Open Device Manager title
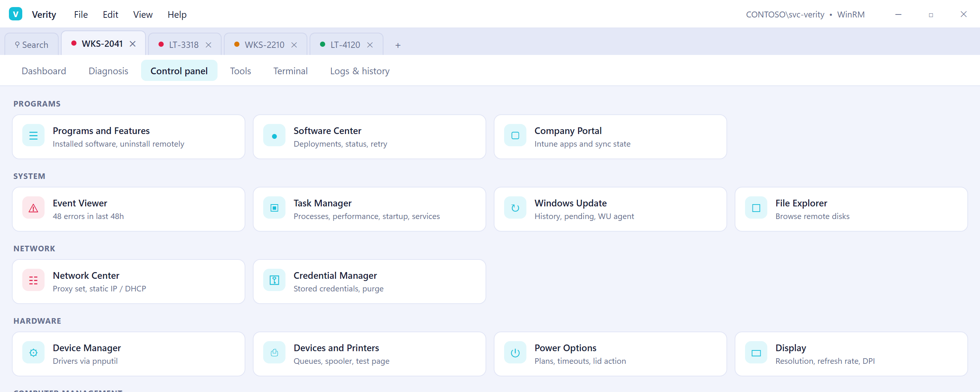This screenshot has height=392, width=980. point(87,348)
